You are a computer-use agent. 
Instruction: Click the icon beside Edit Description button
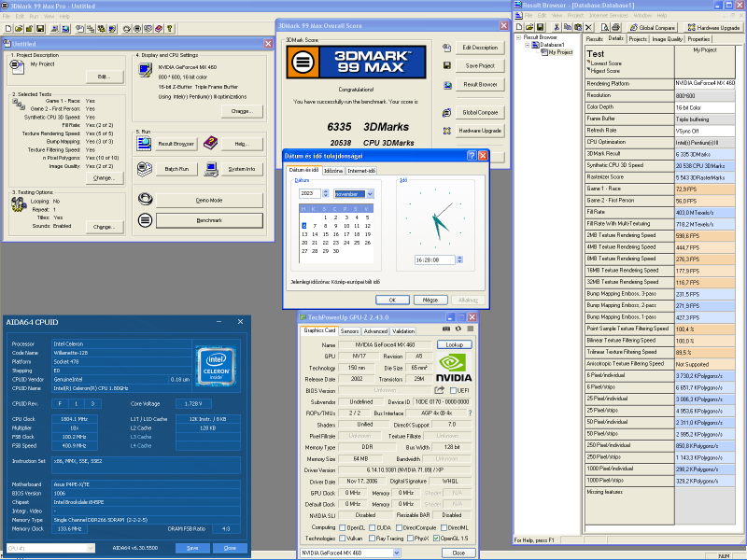pyautogui.click(x=446, y=48)
